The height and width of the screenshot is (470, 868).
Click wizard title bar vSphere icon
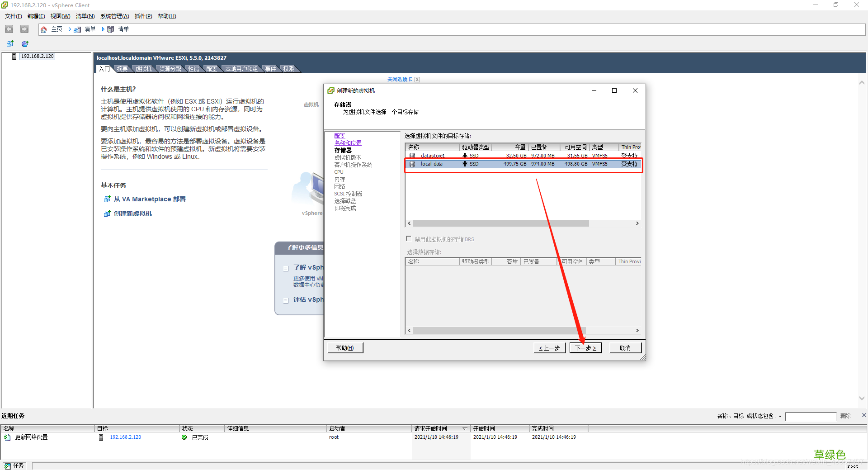pyautogui.click(x=331, y=90)
